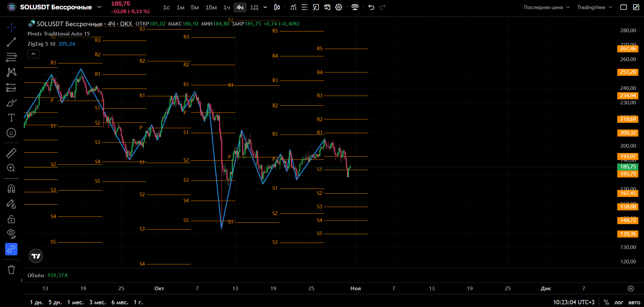Switch to the 5м timeframe
This screenshot has width=644, height=307.
point(195,7)
